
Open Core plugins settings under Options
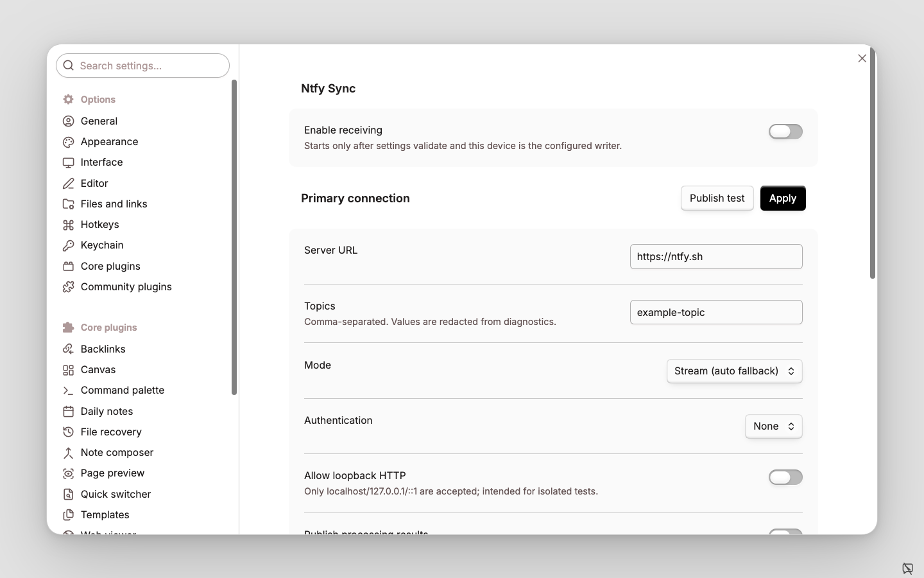click(142, 267)
